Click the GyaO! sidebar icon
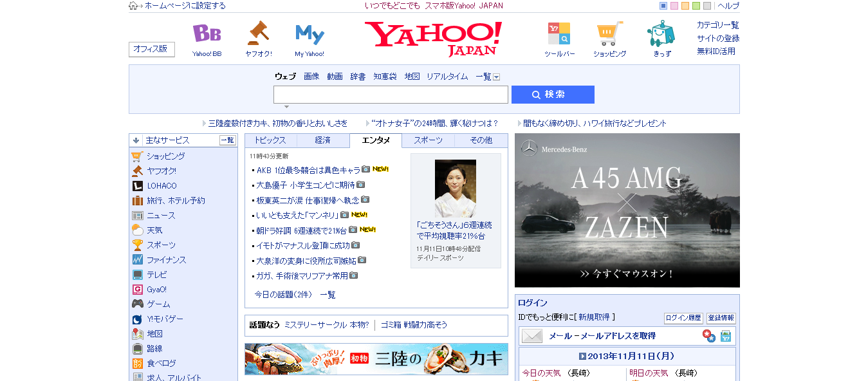This screenshot has width=868, height=381. [137, 289]
